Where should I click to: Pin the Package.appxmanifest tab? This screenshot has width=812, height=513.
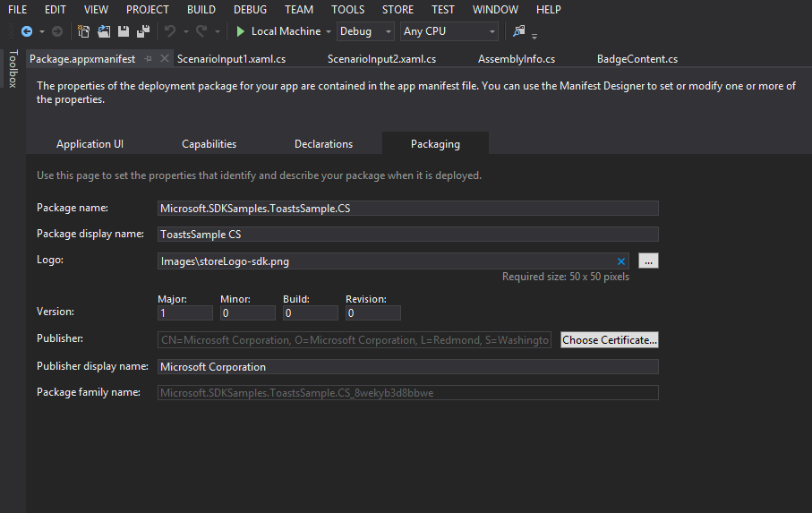(x=148, y=59)
